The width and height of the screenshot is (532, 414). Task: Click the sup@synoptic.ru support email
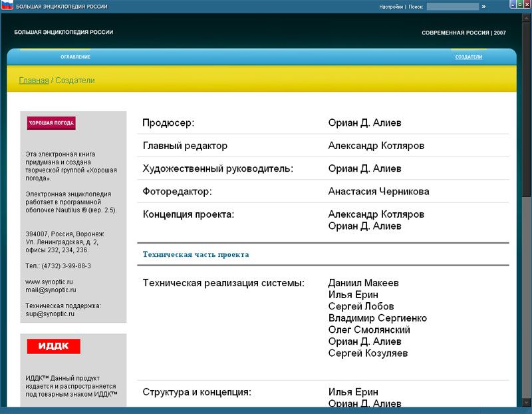(50, 313)
